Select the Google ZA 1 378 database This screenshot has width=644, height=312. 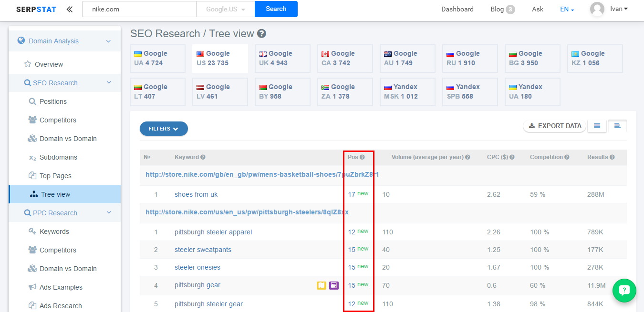click(x=345, y=92)
